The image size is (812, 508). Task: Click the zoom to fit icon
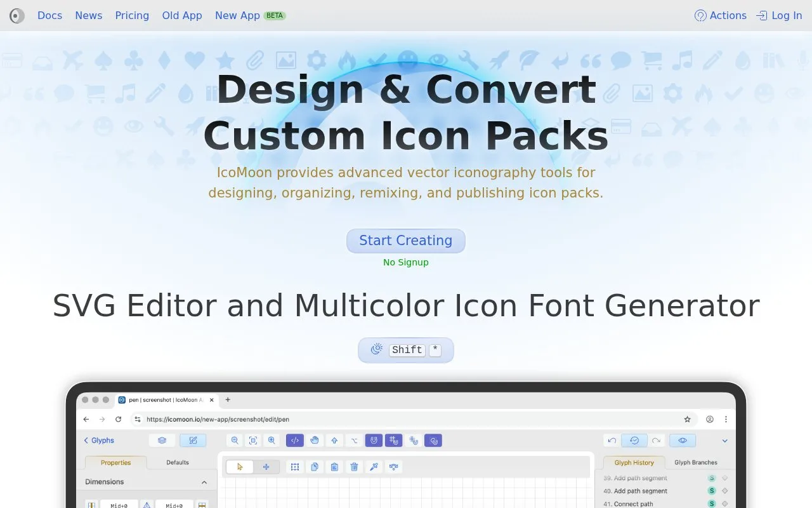[253, 440]
